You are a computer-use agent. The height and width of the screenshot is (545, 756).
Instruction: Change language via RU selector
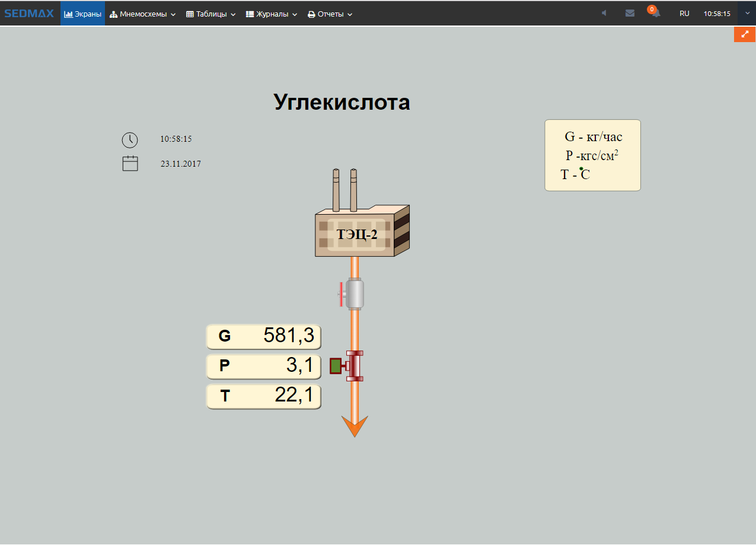pyautogui.click(x=684, y=13)
